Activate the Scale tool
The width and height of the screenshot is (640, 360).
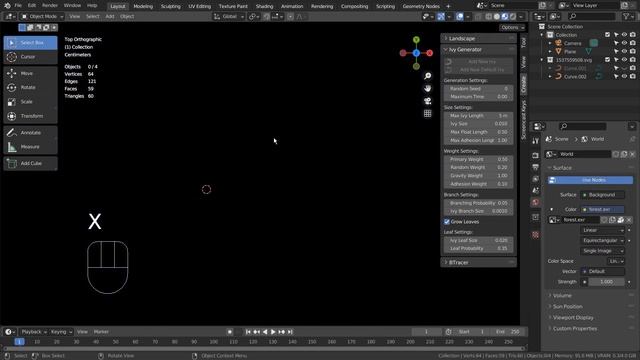pos(31,102)
